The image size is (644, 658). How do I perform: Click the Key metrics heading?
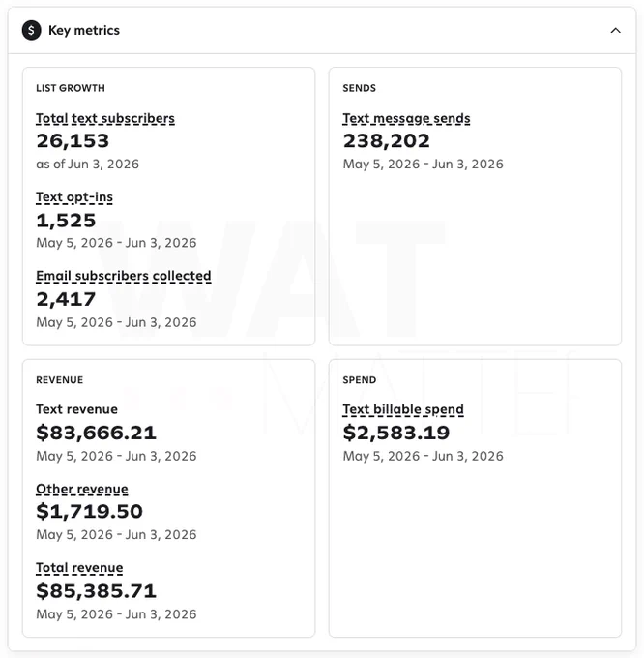[84, 30]
